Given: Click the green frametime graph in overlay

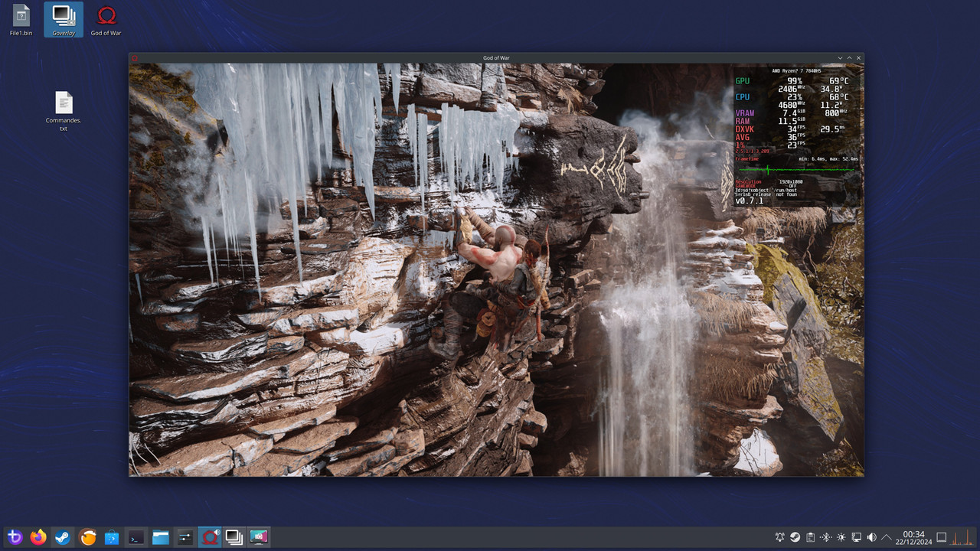Looking at the screenshot, I should coord(796,169).
